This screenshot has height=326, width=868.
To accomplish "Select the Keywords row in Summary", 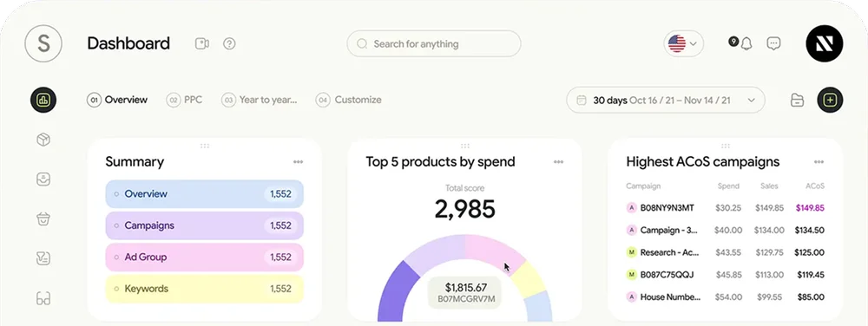I will pos(204,289).
